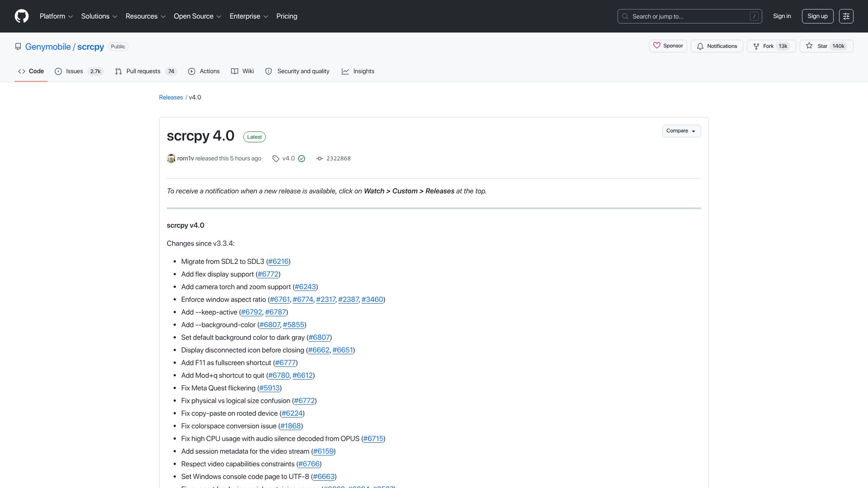Image resolution: width=868 pixels, height=488 pixels.
Task: Click the search magnifier icon
Action: (625, 16)
